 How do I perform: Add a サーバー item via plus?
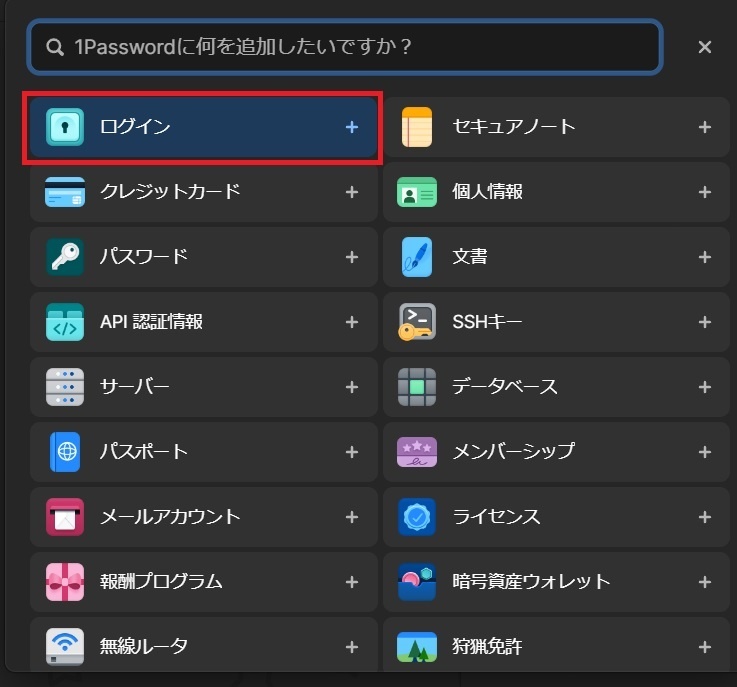pos(352,387)
